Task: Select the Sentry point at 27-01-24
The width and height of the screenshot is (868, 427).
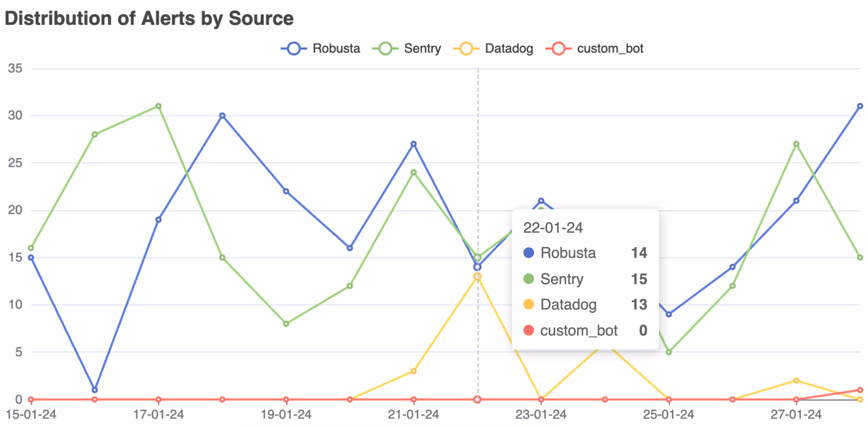Action: coord(796,144)
